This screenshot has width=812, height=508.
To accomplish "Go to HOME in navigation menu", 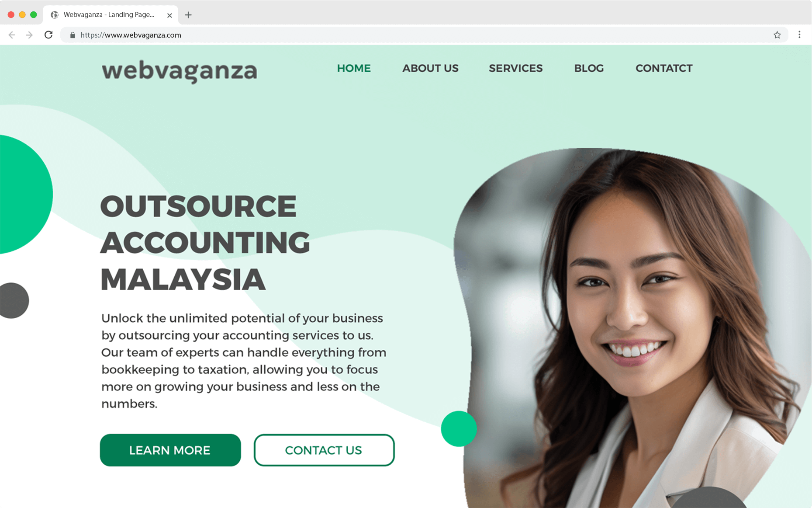I will pyautogui.click(x=354, y=68).
